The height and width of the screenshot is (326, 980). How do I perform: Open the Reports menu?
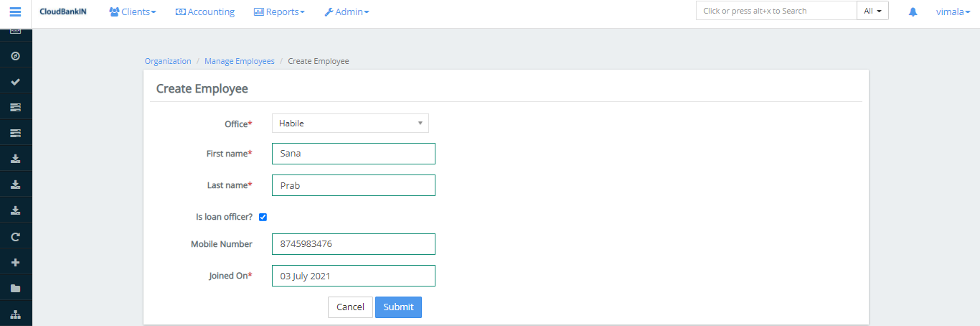point(279,11)
